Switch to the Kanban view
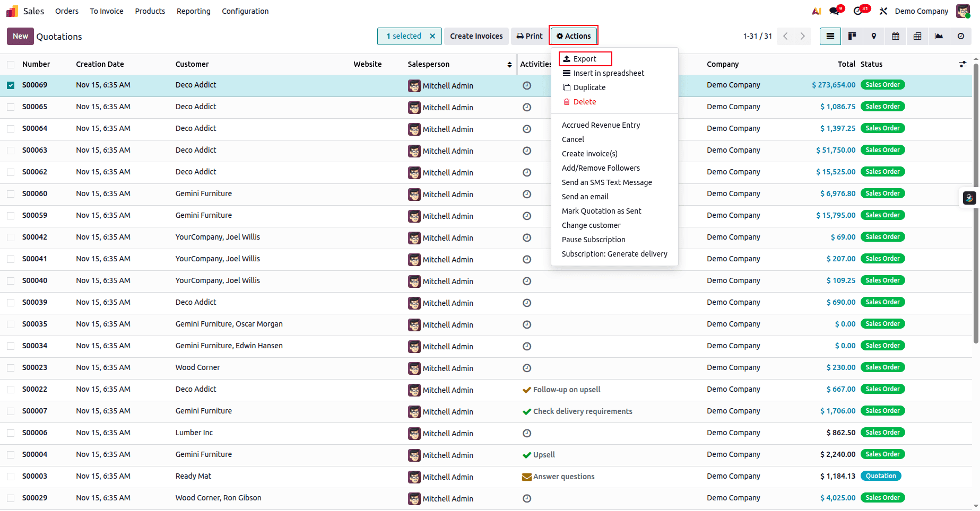The height and width of the screenshot is (511, 980). pyautogui.click(x=852, y=36)
